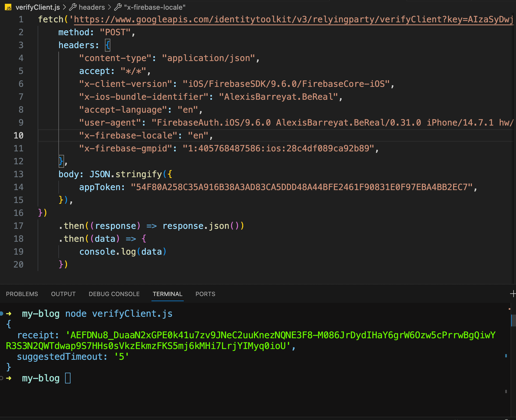Image resolution: width=516 pixels, height=420 pixels.
Task: Expand breadcrumb chevron after headers
Action: pos(109,7)
